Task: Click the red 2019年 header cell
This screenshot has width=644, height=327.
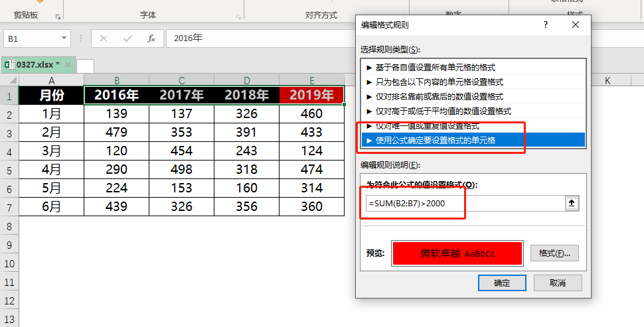Action: pyautogui.click(x=312, y=96)
